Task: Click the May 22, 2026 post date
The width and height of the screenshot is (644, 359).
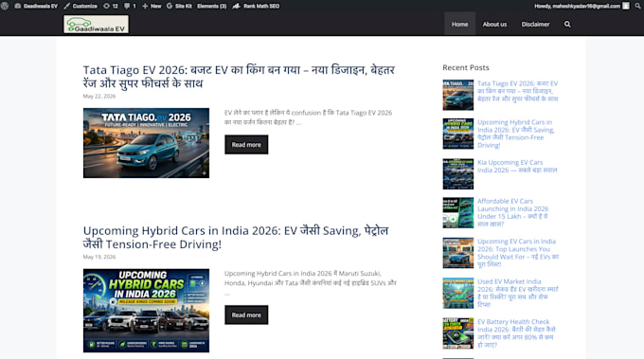Action: (99, 96)
